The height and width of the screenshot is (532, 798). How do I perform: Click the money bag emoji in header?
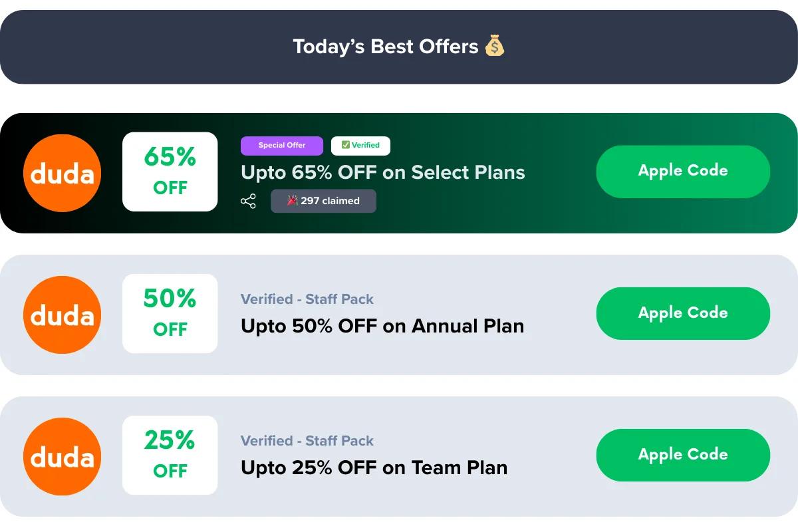494,47
